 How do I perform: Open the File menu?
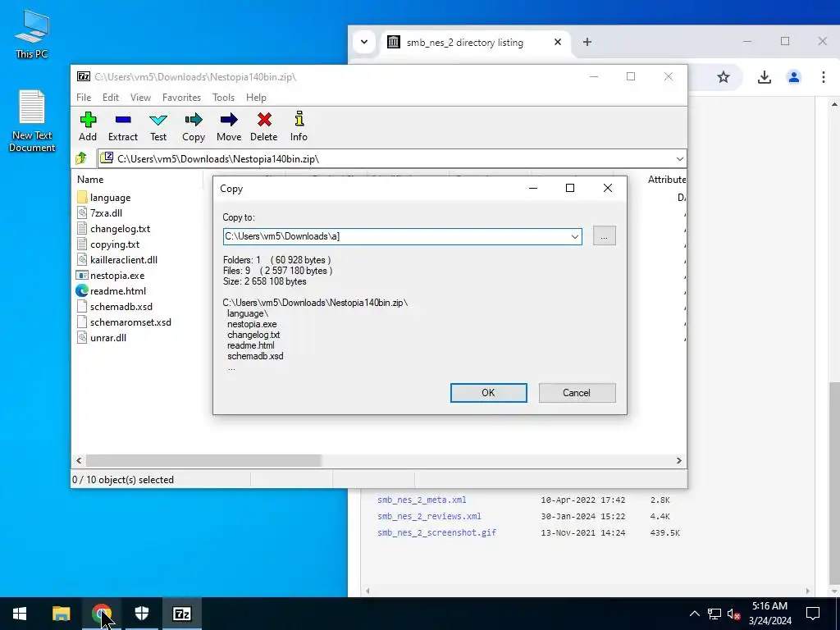pos(84,97)
